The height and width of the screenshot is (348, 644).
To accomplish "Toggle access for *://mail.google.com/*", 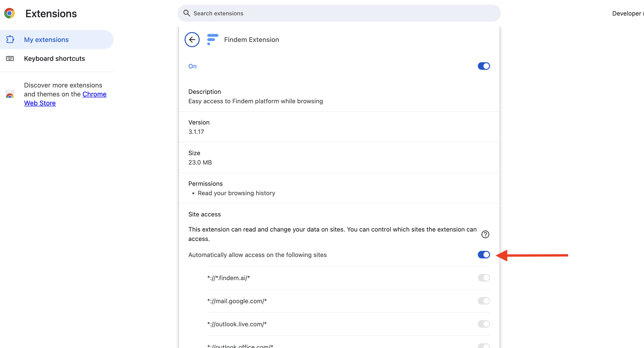I will 484,301.
